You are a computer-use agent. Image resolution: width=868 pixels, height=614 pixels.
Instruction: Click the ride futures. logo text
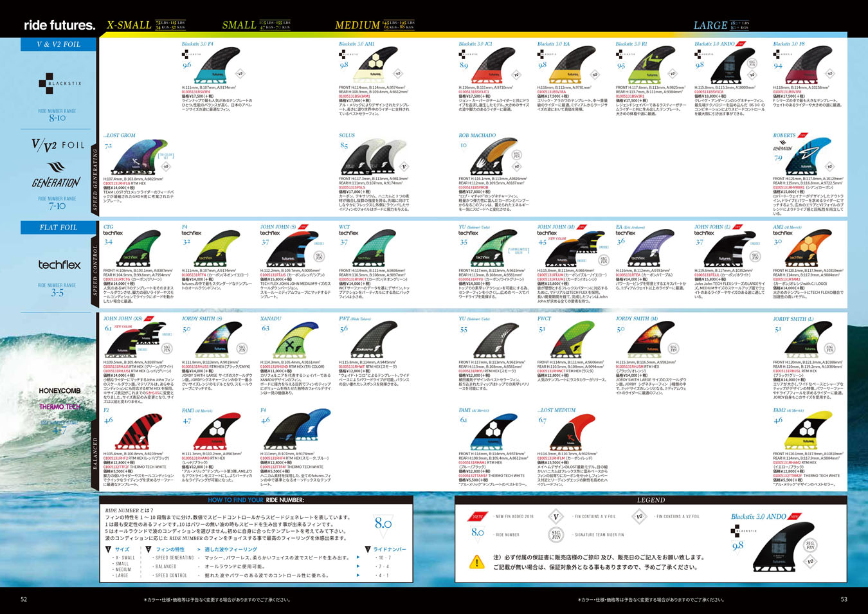(x=59, y=25)
